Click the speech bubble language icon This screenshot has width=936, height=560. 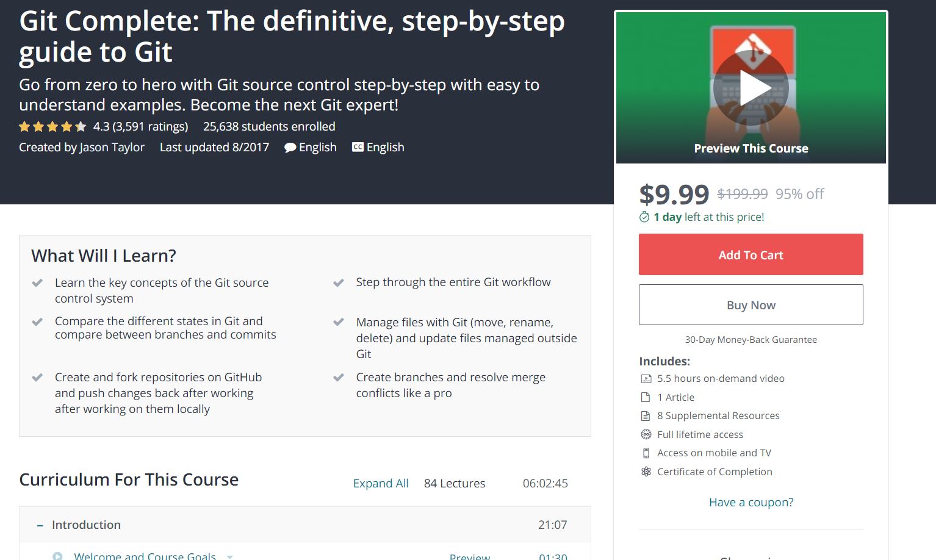[x=290, y=148]
